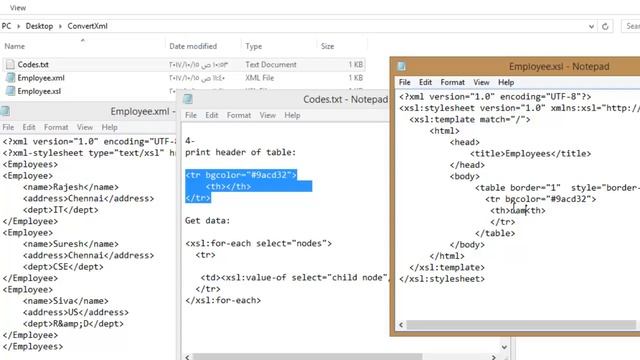Click the <address>US</address> line in Employee.xml

[x=76, y=312]
